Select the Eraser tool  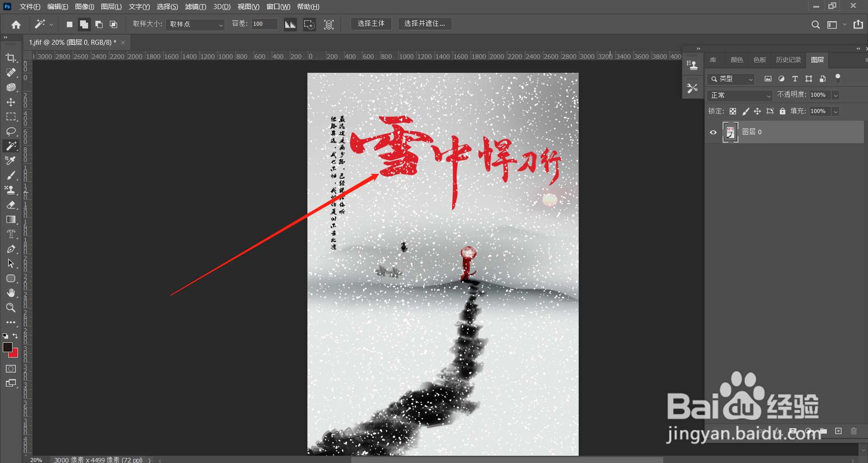11,205
